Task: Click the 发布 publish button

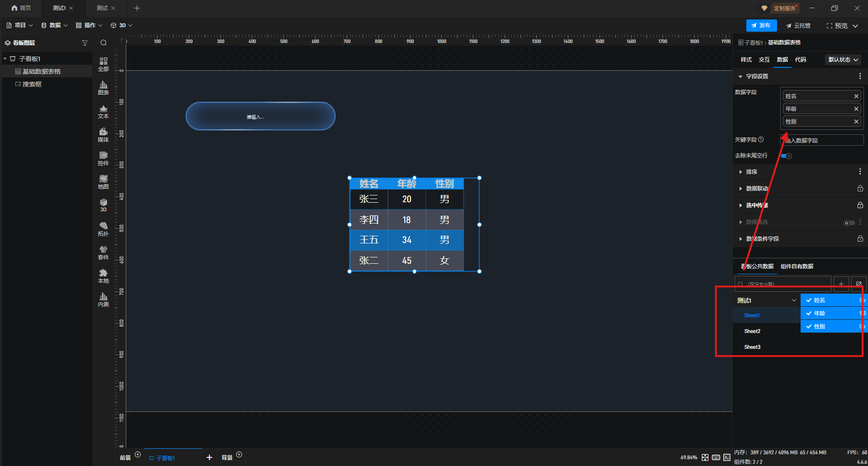Action: [761, 26]
